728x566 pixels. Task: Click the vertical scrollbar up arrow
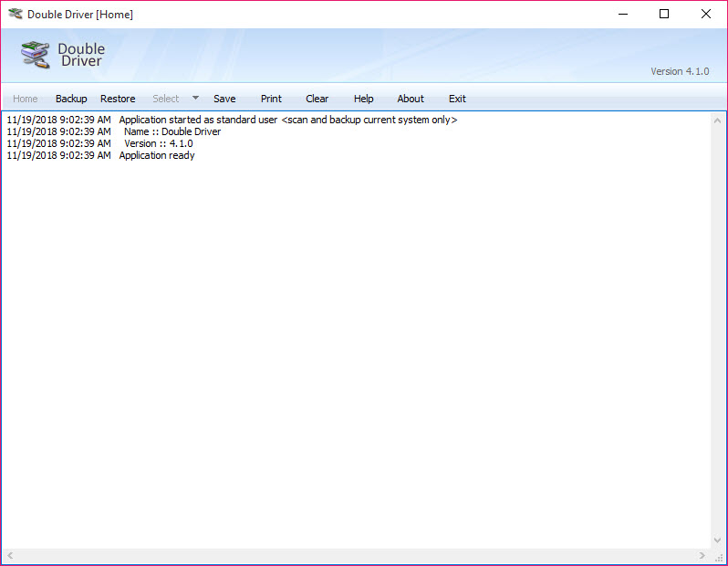[718, 120]
